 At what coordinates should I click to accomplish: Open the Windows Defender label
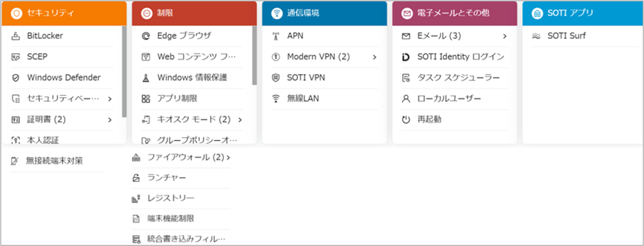[x=64, y=78]
